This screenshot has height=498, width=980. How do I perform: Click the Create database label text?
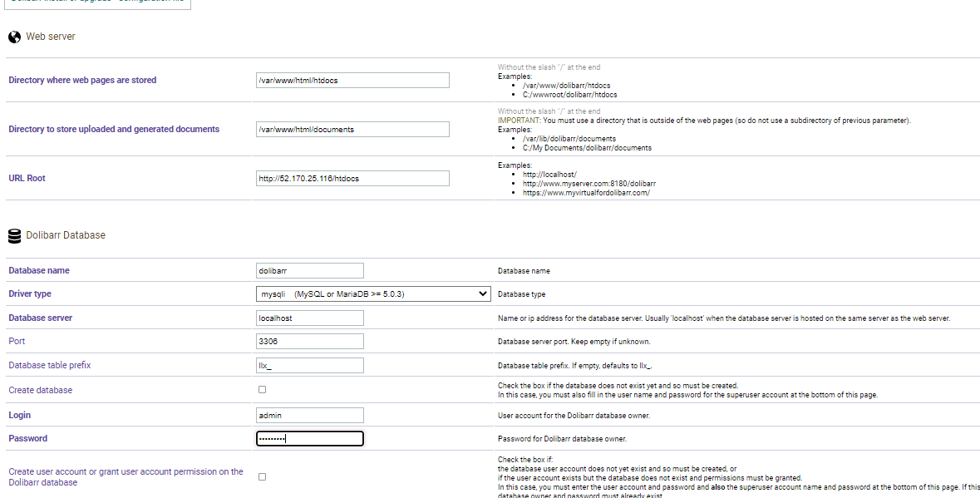point(40,391)
